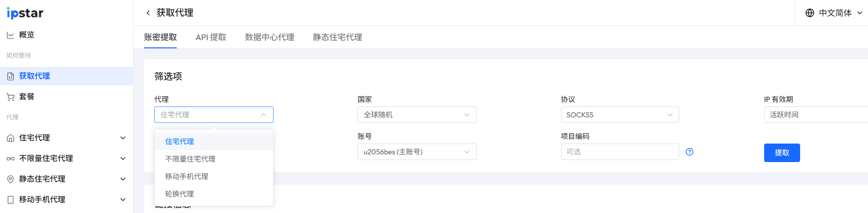Open 套餐 plans in the sidebar
The image size is (868, 213).
point(26,97)
